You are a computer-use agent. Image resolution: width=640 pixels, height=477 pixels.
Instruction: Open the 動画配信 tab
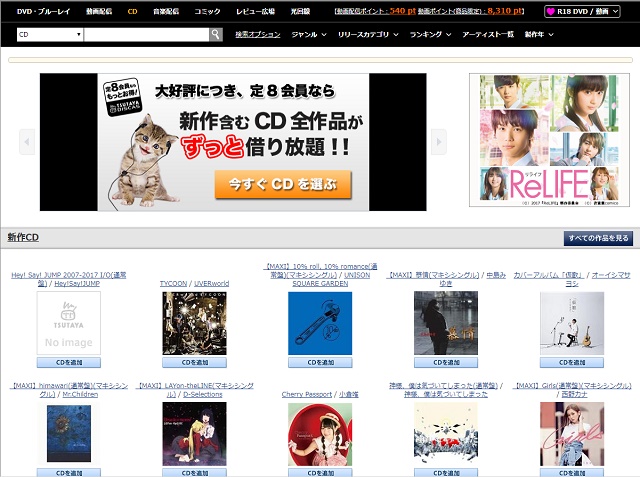pos(99,11)
